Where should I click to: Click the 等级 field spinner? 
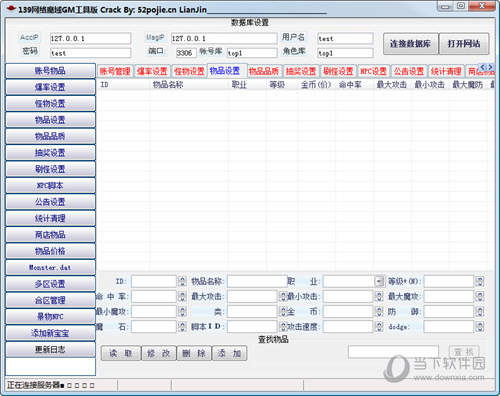pos(480,282)
